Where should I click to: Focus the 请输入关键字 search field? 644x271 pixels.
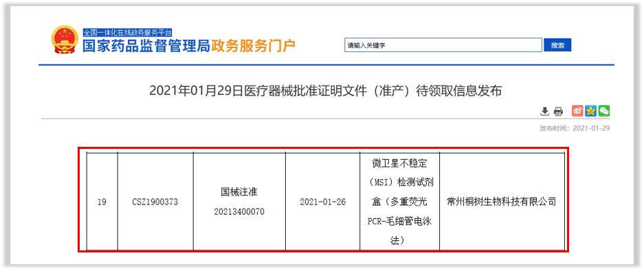click(443, 45)
